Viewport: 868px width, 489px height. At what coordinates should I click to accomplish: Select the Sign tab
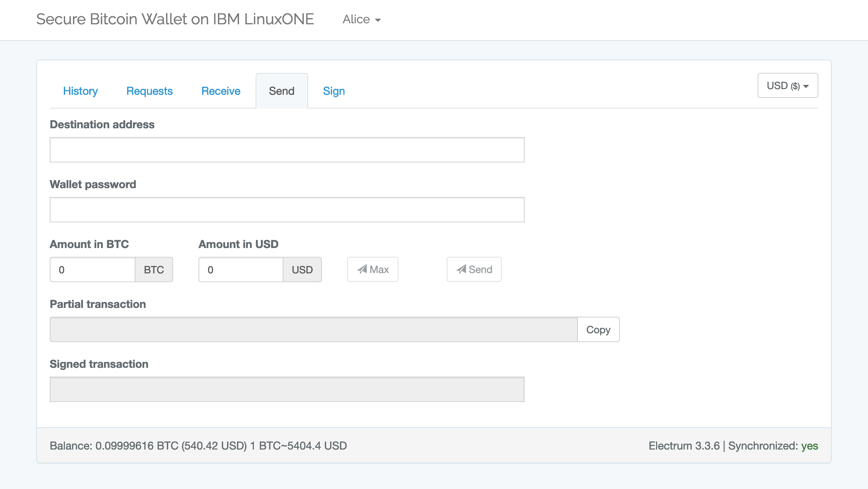click(334, 91)
